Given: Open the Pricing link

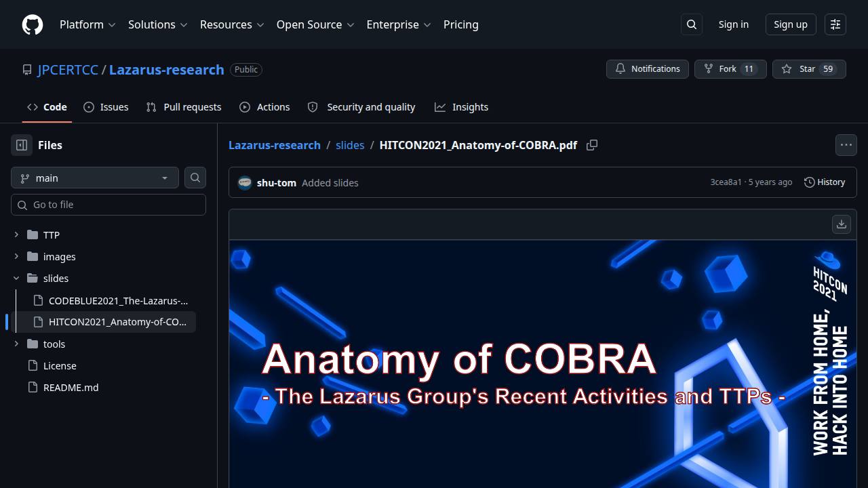Looking at the screenshot, I should pyautogui.click(x=461, y=24).
